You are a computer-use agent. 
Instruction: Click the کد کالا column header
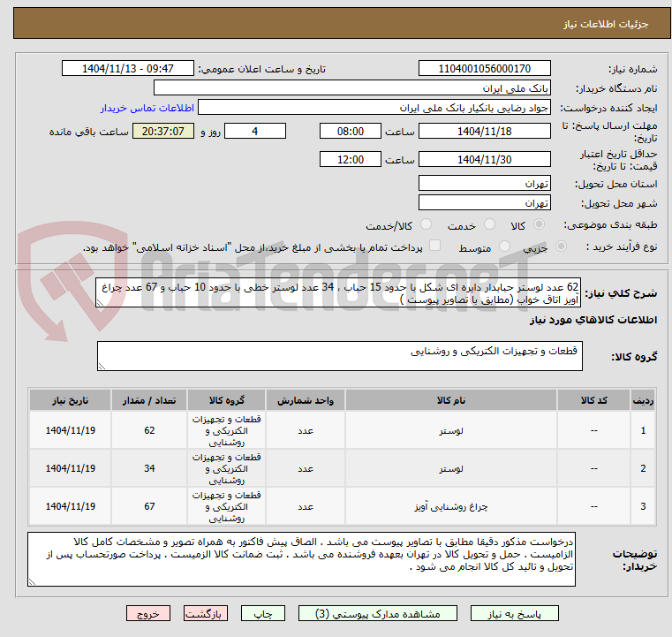tap(593, 400)
